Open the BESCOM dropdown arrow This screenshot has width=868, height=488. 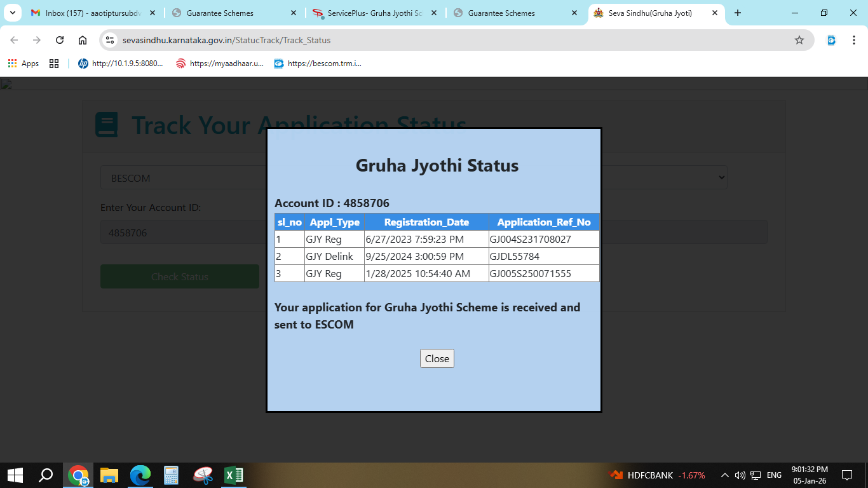721,178
